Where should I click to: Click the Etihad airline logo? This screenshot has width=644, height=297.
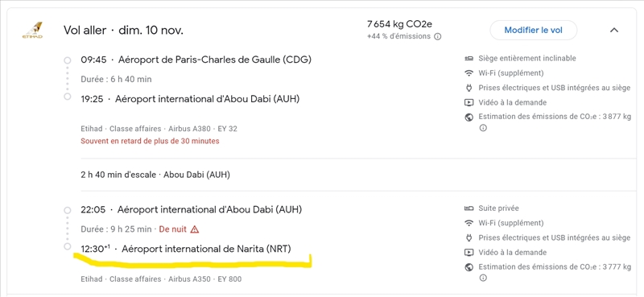pyautogui.click(x=32, y=31)
